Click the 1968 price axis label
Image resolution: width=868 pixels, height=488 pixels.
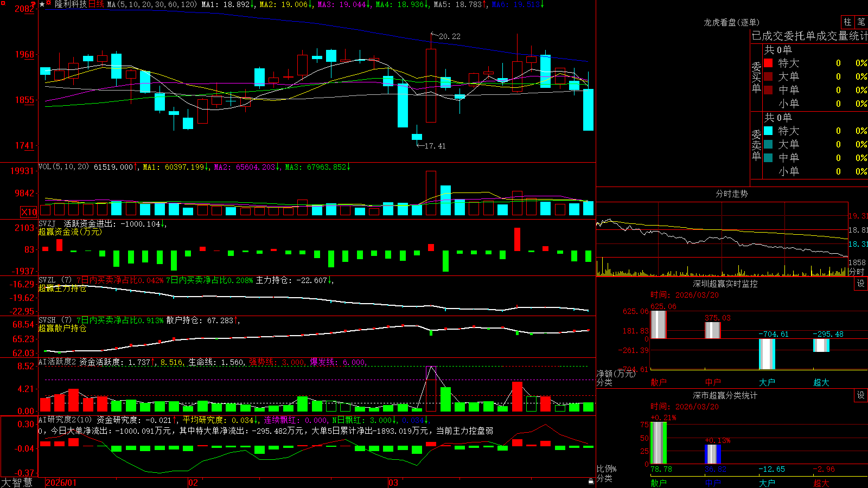(x=24, y=54)
